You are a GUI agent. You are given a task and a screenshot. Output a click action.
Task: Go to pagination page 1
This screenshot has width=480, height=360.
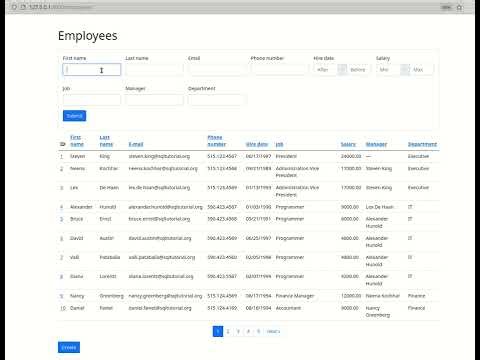pos(218,331)
